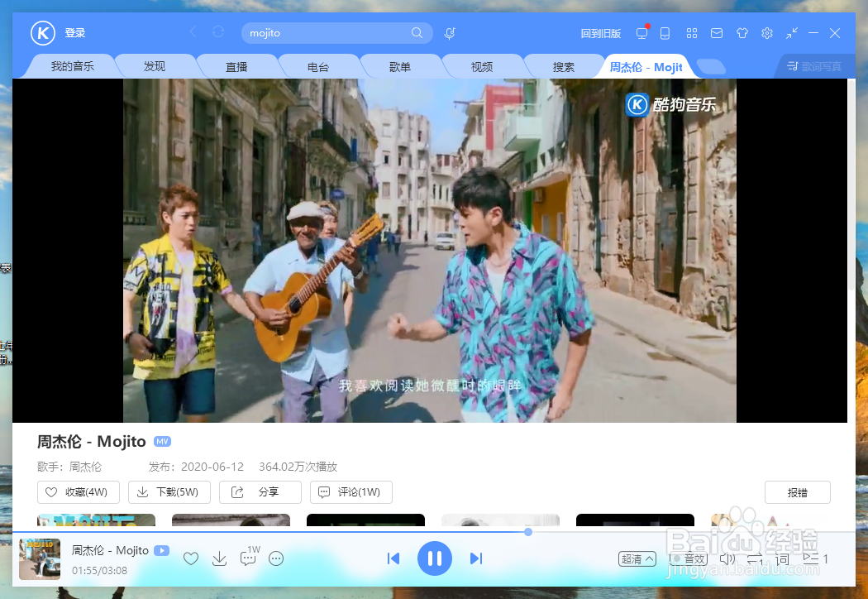Click the 收藏(4W) favorite button
Image resolution: width=868 pixels, height=599 pixels.
pos(78,492)
